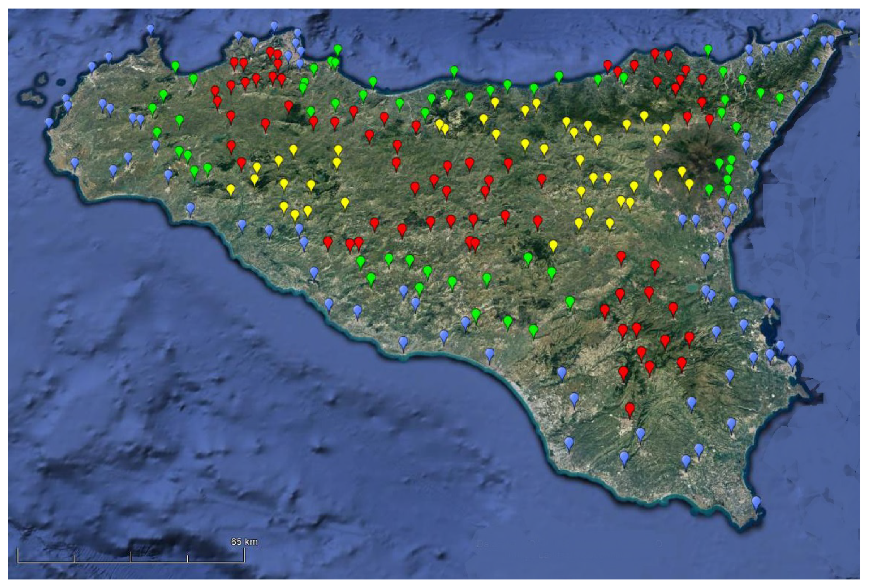Image resolution: width=870 pixels, height=588 pixels.
Task: Click the southernmost red pin
Action: click(x=630, y=408)
